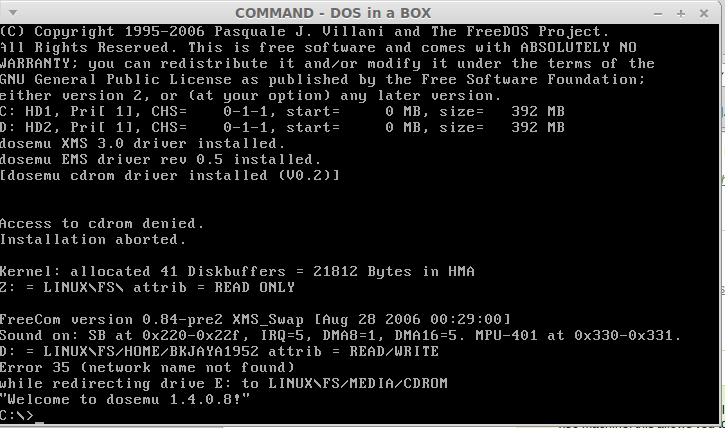The width and height of the screenshot is (725, 428).
Task: Click 'dosemu EMS driver rev 0.5 installed.' line
Action: click(x=160, y=159)
